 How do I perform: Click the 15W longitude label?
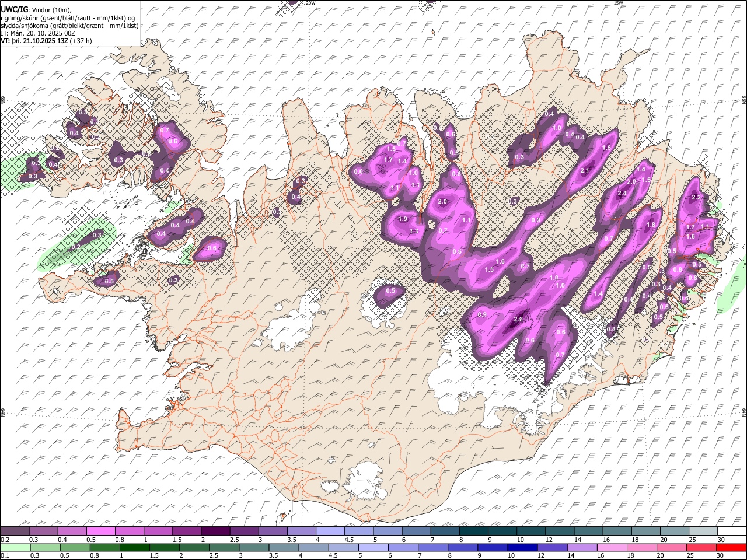pos(619,3)
